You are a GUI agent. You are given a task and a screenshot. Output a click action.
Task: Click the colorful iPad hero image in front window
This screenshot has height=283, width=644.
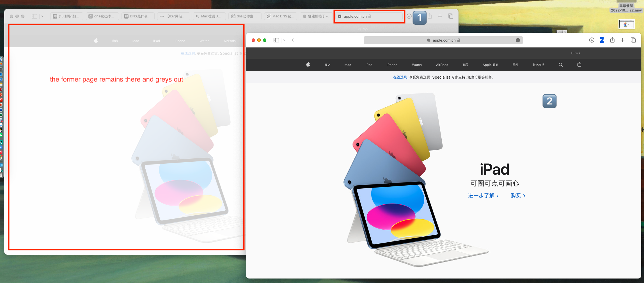coord(416,180)
